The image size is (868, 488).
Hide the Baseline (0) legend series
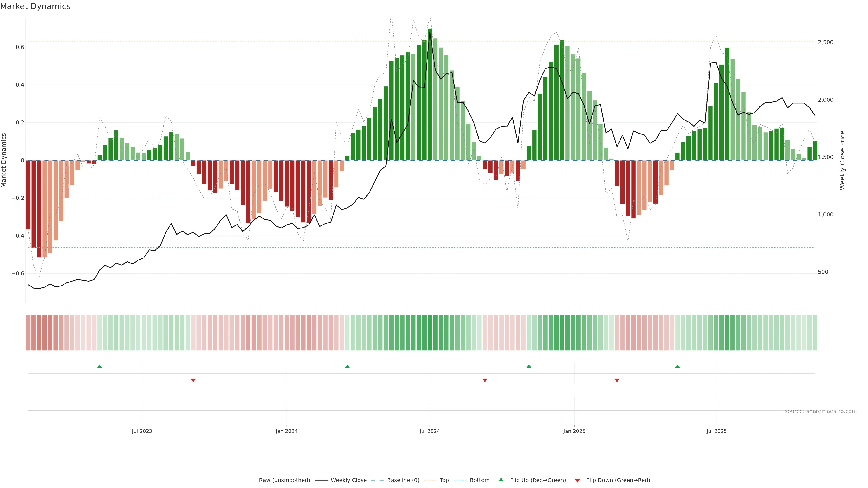pos(403,480)
